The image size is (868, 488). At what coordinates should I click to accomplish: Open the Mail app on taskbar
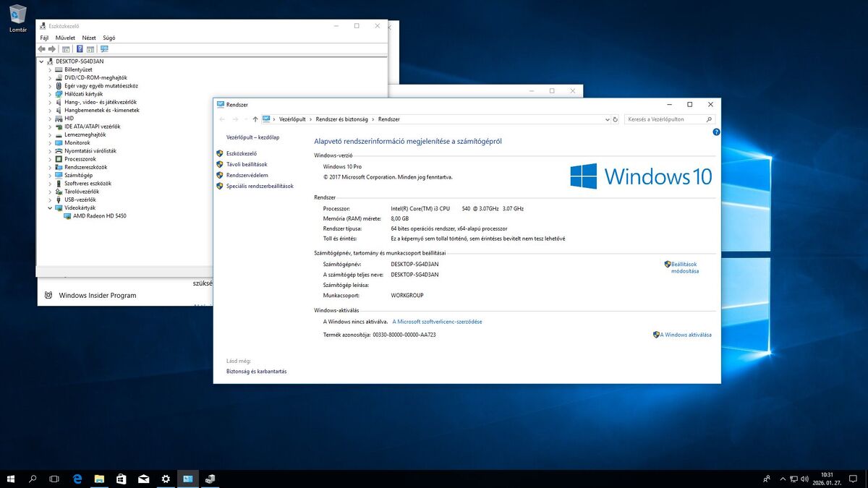(144, 479)
